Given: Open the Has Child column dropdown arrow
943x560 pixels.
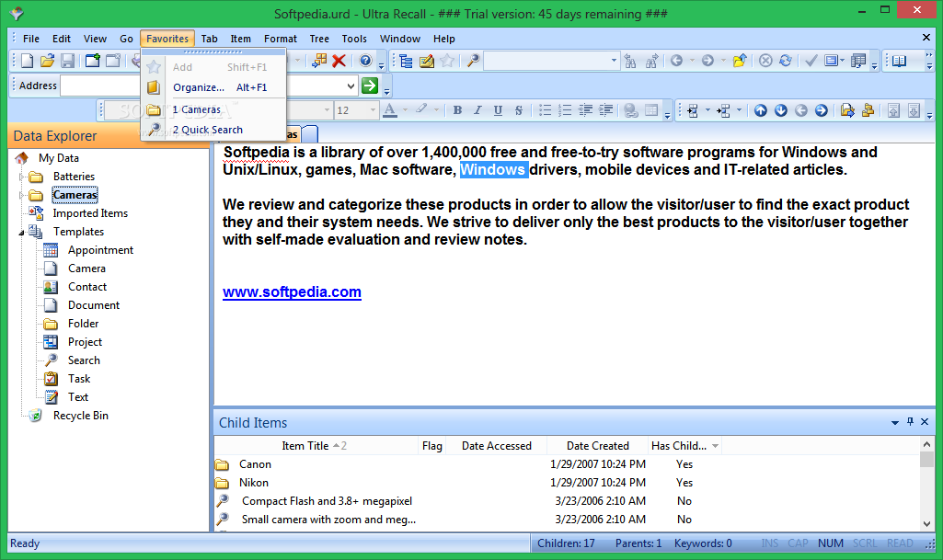Looking at the screenshot, I should pyautogui.click(x=715, y=446).
